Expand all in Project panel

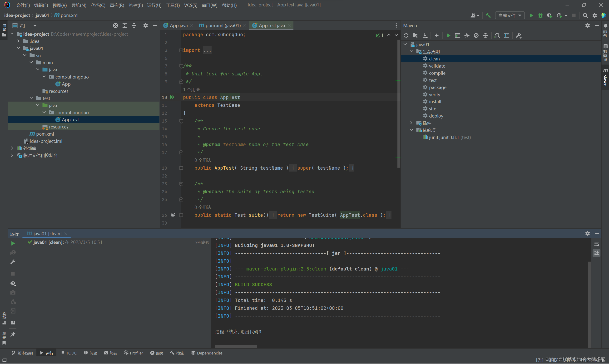point(125,25)
